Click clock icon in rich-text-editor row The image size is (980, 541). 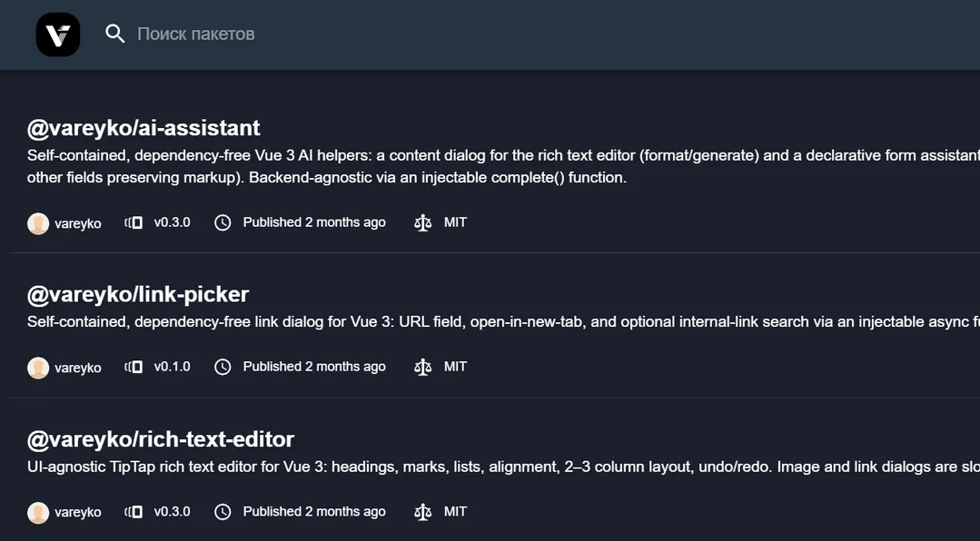[223, 512]
